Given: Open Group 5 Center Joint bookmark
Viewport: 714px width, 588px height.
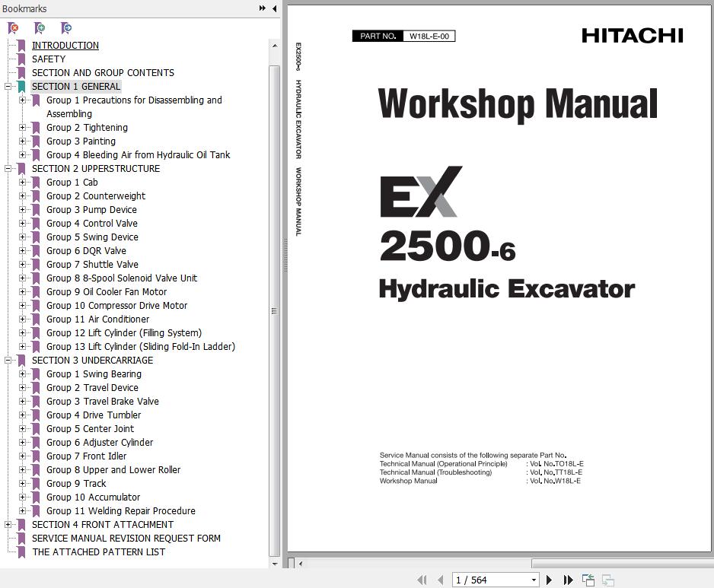Looking at the screenshot, I should click(x=91, y=428).
